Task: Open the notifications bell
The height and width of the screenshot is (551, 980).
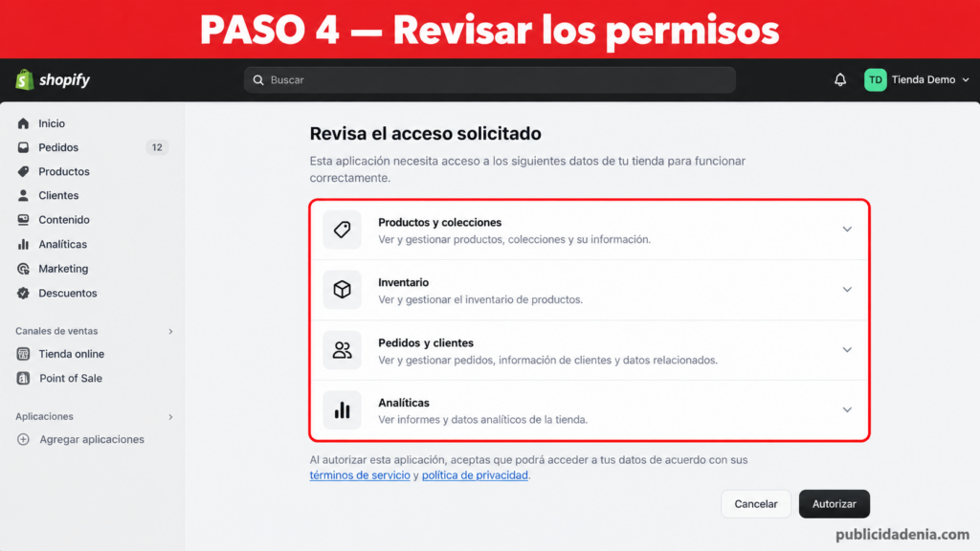Action: tap(840, 80)
